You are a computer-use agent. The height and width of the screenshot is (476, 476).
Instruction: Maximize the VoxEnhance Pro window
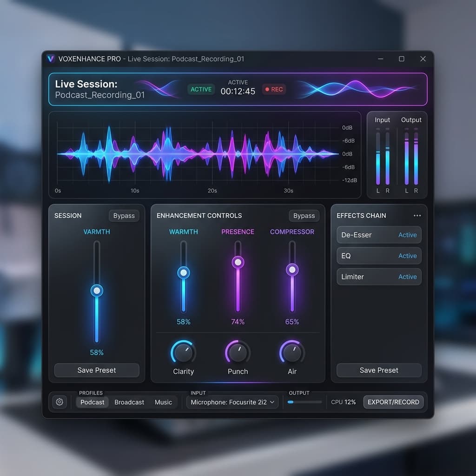[401, 59]
